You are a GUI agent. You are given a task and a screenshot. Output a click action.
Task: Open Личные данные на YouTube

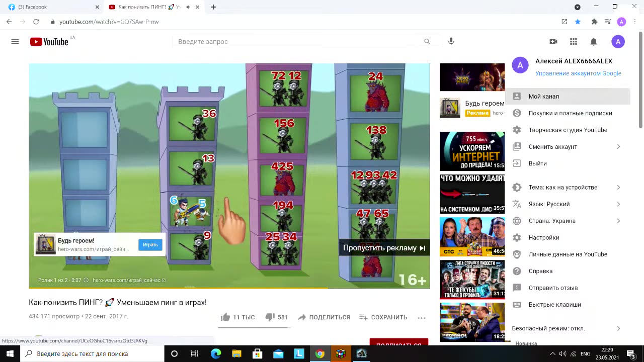pos(568,254)
